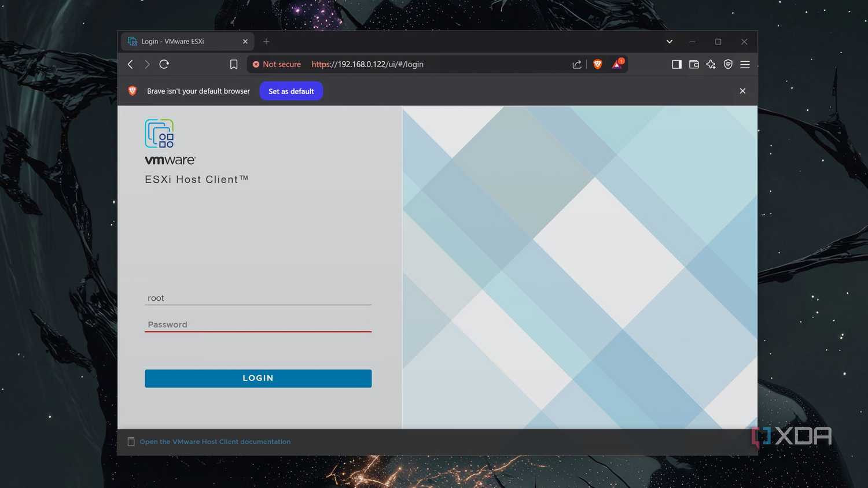Screen dimensions: 868x488
Task: Click the Brave isn't your default browser message
Action: click(198, 91)
